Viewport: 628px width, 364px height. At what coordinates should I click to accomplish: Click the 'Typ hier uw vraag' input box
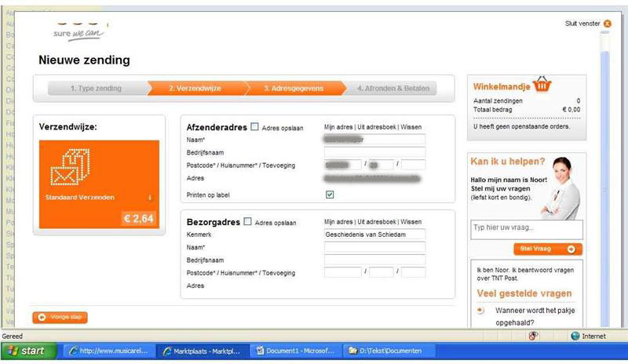tap(526, 228)
